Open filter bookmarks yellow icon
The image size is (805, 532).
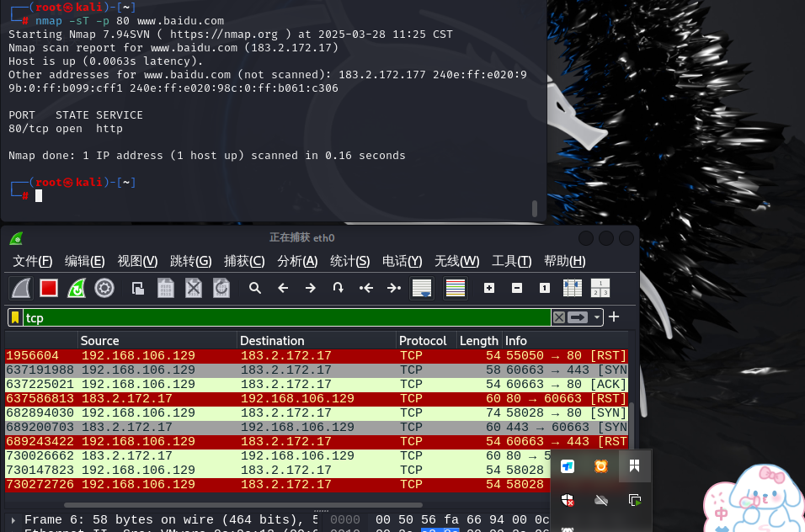pyautogui.click(x=15, y=318)
